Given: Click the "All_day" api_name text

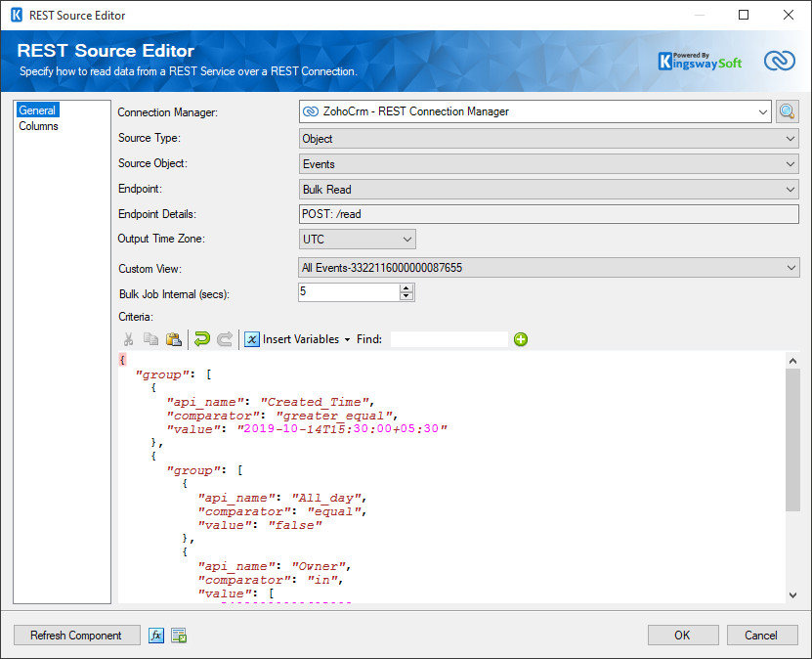Looking at the screenshot, I should click(x=327, y=498).
